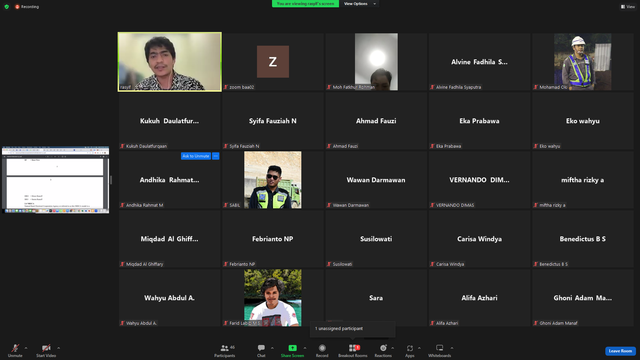The image size is (640, 360).
Task: Click the 'You are viewing rasyif's screen' banner
Action: coord(305,4)
